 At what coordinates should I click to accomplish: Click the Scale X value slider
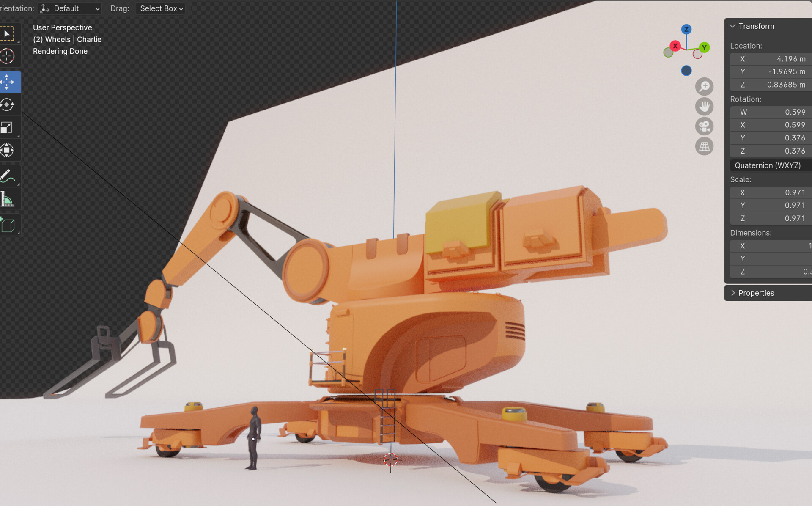pos(770,192)
